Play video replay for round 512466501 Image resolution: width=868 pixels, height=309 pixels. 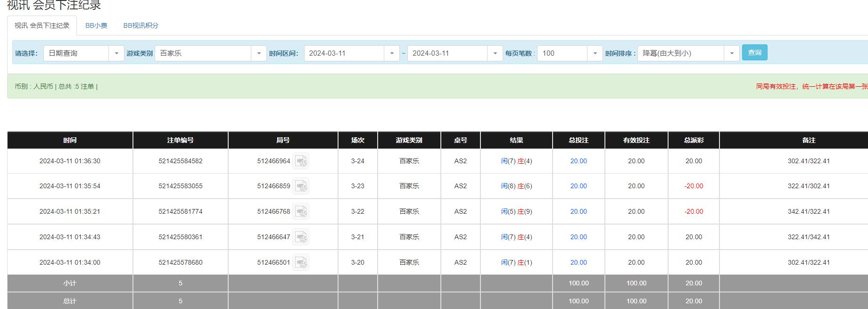pos(301,263)
